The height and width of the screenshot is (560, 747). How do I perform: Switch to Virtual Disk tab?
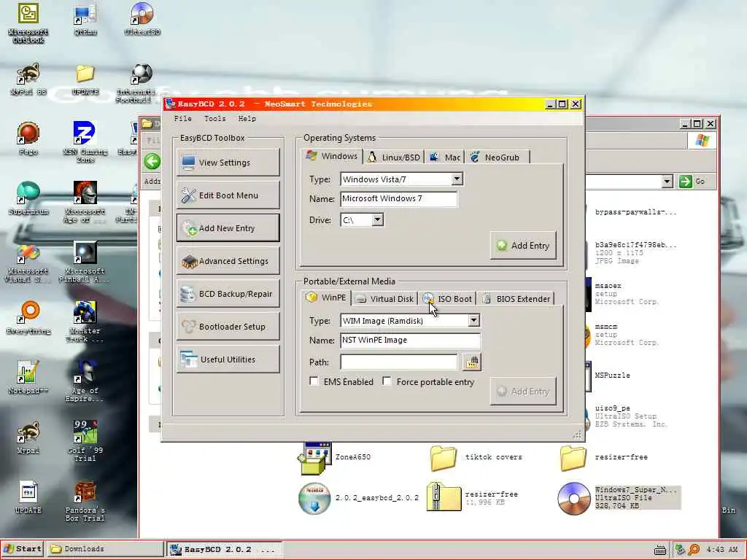[385, 298]
